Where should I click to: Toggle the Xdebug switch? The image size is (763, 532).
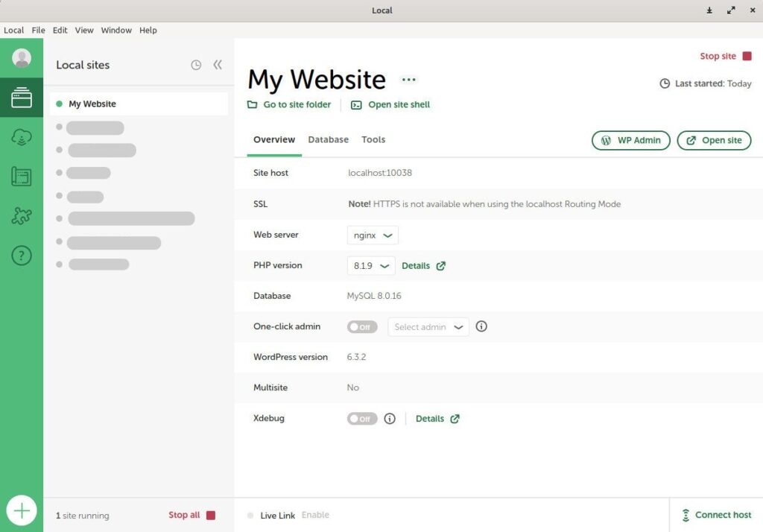click(x=362, y=419)
